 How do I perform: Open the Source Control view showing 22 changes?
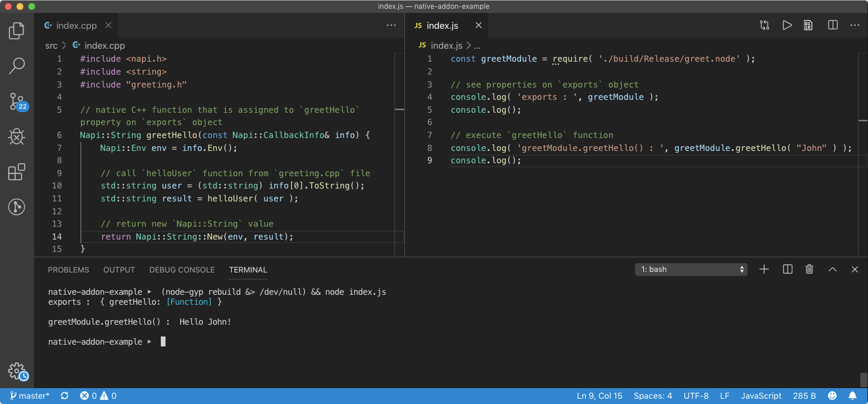tap(16, 102)
